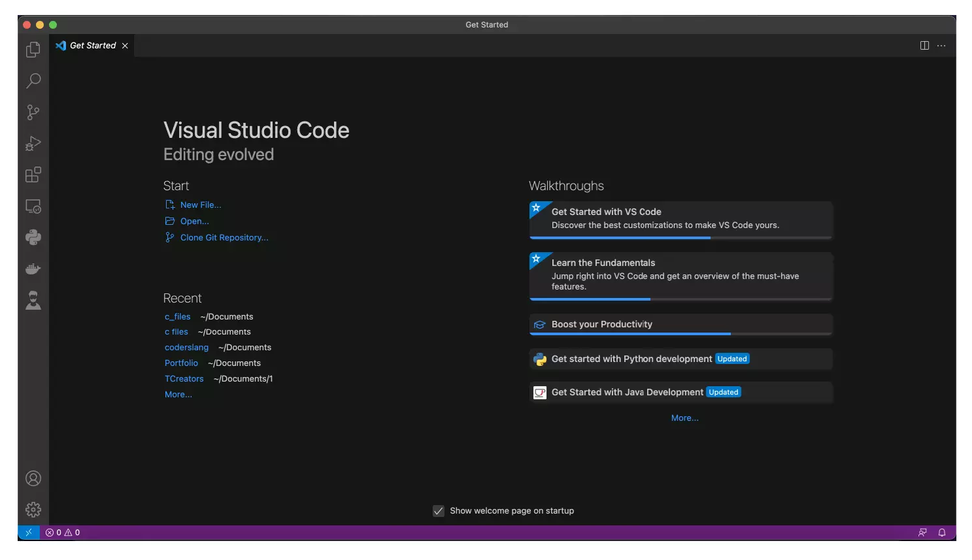The image size is (972, 560).
Task: Open Boost your Productivity walkthrough
Action: [680, 324]
